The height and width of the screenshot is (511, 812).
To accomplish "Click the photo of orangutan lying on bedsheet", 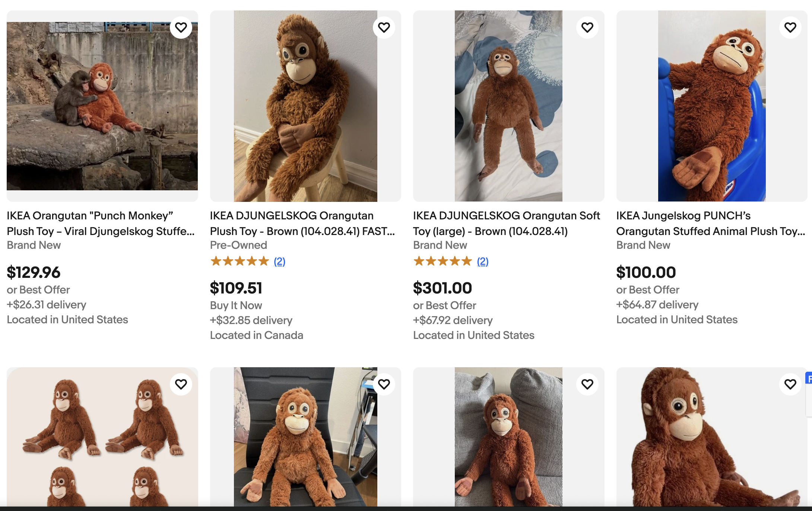I will pos(508,106).
